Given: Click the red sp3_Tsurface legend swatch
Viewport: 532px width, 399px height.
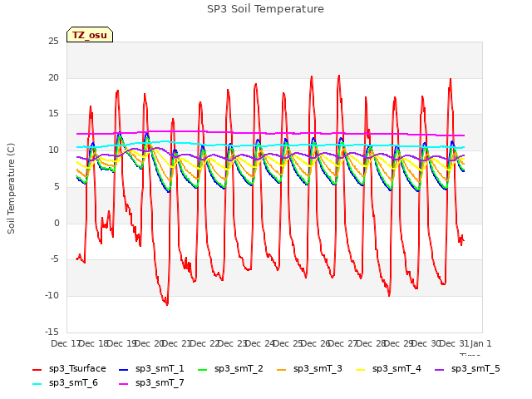Looking at the screenshot, I should pos(37,369).
